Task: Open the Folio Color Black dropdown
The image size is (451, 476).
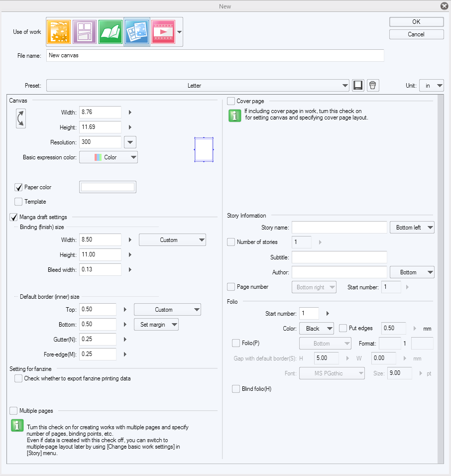Action: [317, 329]
